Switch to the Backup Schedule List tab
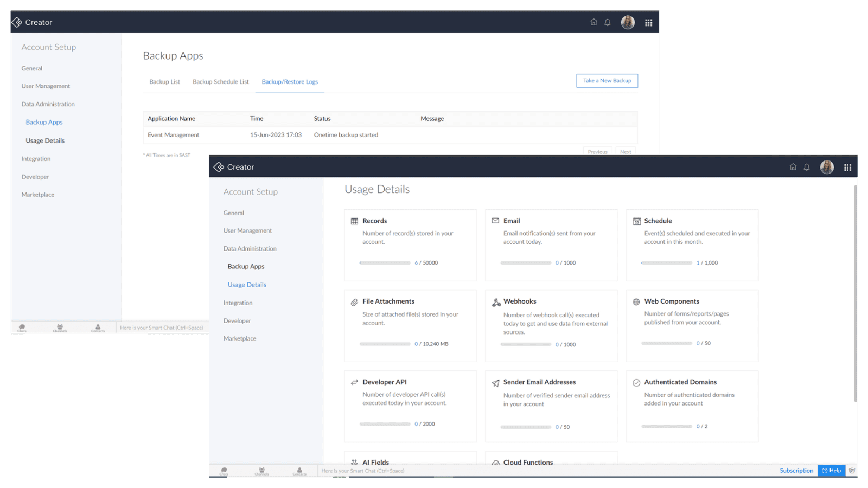868x488 pixels. click(x=221, y=82)
